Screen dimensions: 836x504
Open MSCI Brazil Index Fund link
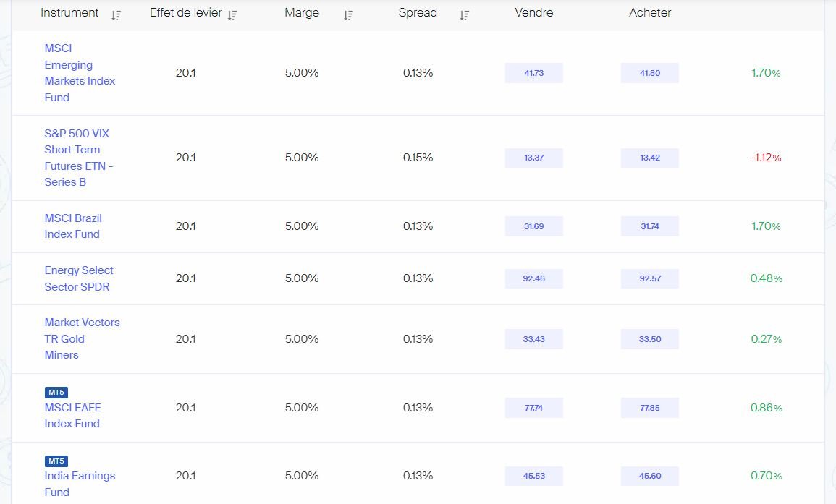click(x=73, y=226)
